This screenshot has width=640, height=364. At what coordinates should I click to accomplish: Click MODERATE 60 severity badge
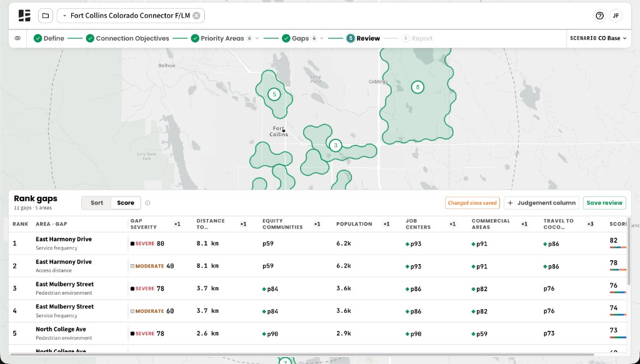(x=152, y=311)
